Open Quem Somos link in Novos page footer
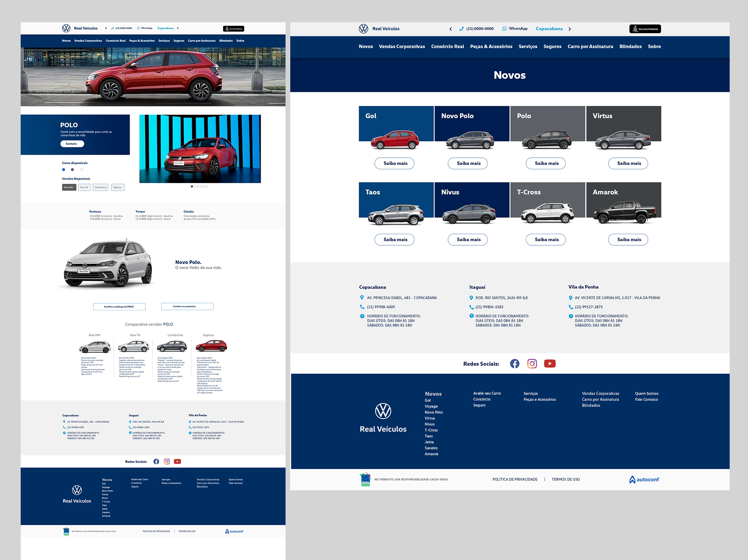 [647, 394]
